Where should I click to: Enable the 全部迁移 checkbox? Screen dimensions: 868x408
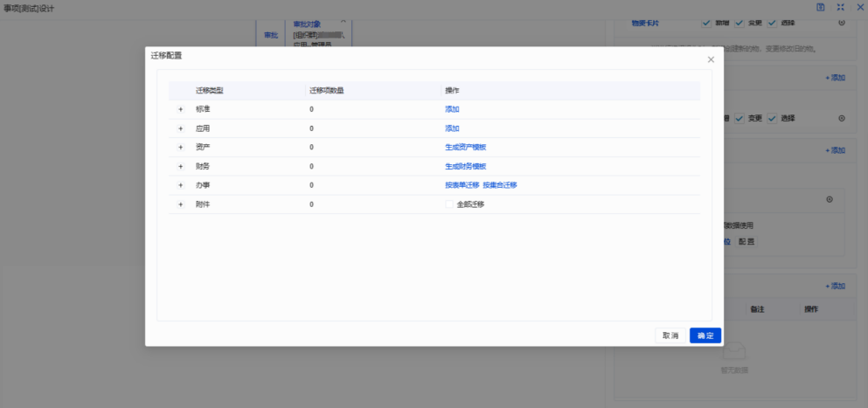pos(449,204)
